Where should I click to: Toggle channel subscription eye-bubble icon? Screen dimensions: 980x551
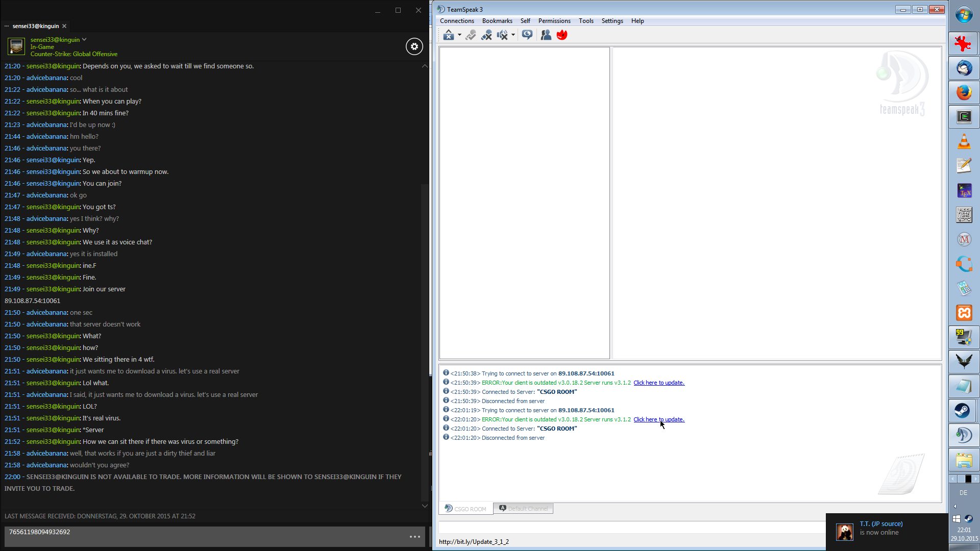(x=527, y=35)
